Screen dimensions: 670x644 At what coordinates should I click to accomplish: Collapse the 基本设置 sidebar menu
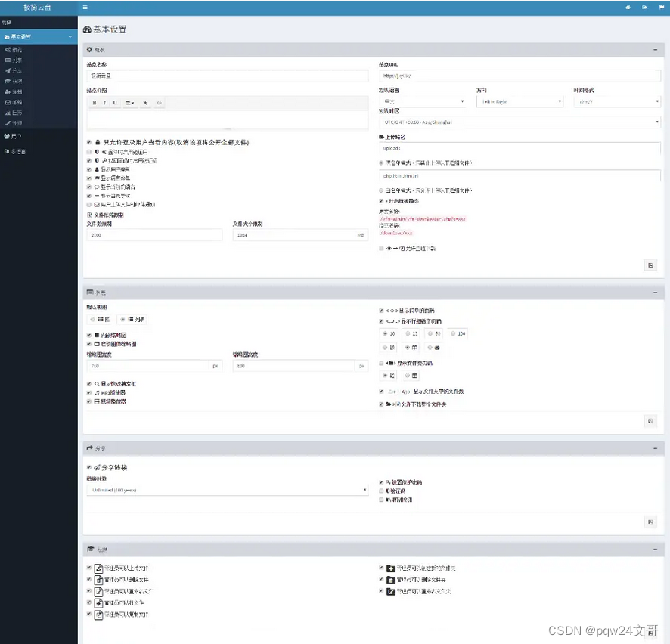click(39, 37)
